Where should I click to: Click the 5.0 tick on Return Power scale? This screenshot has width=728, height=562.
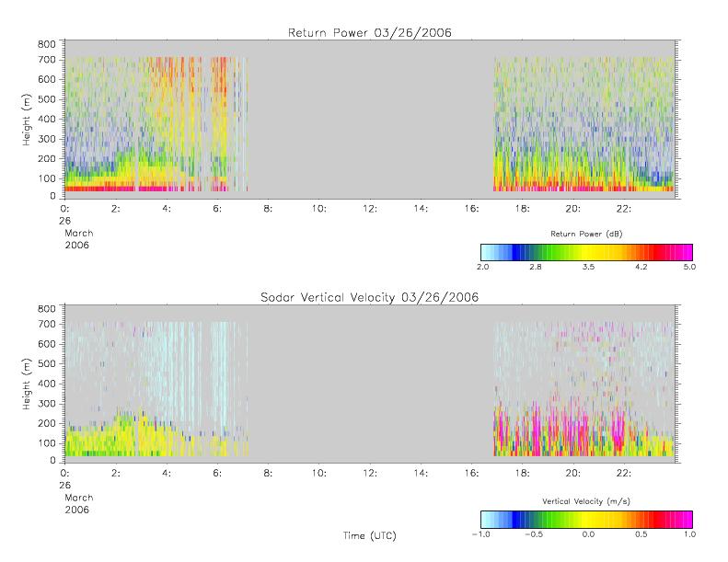[689, 267]
